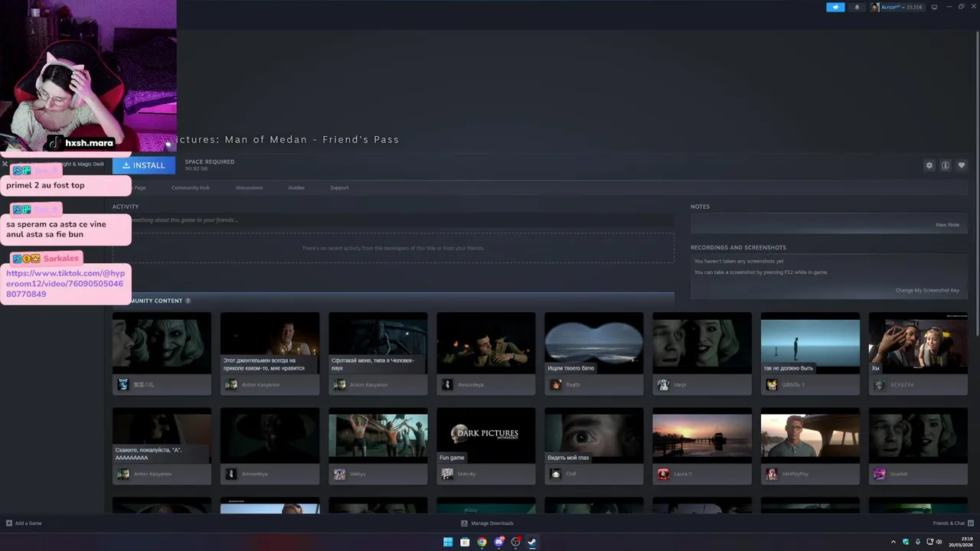Click the blue Install button
Viewport: 980px width, 551px height.
click(x=143, y=165)
